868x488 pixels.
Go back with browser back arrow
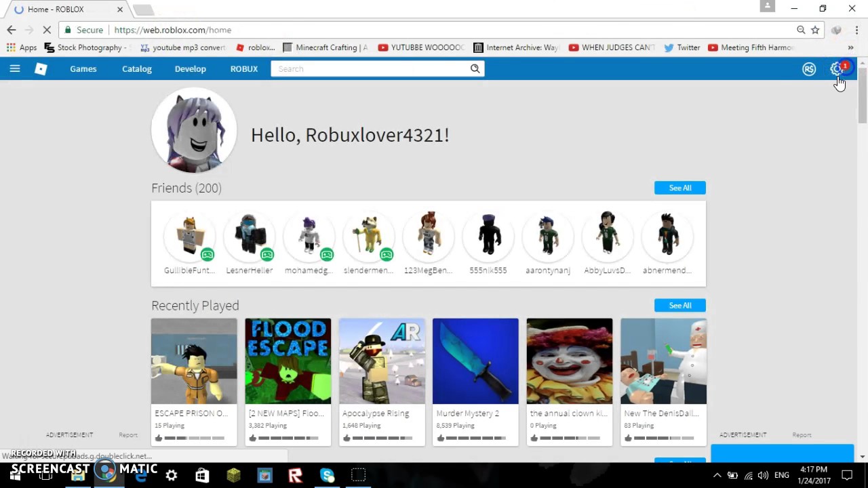pos(12,30)
